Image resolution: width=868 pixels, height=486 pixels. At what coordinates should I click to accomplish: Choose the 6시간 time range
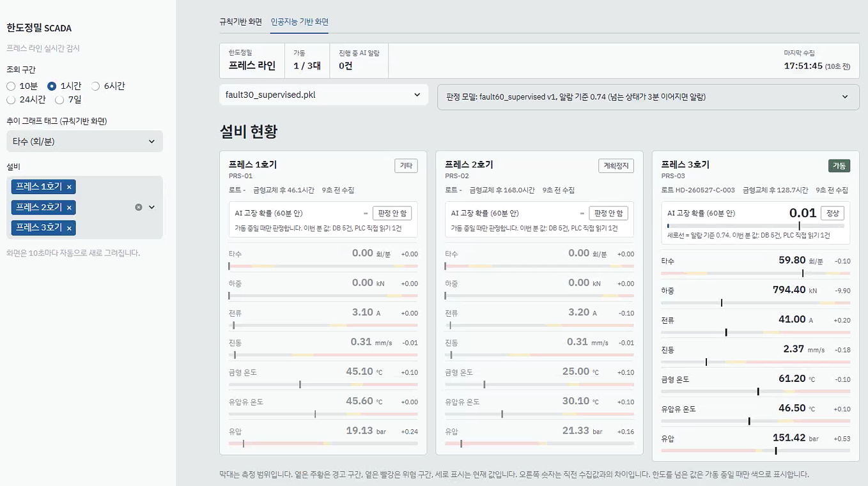[x=108, y=86]
